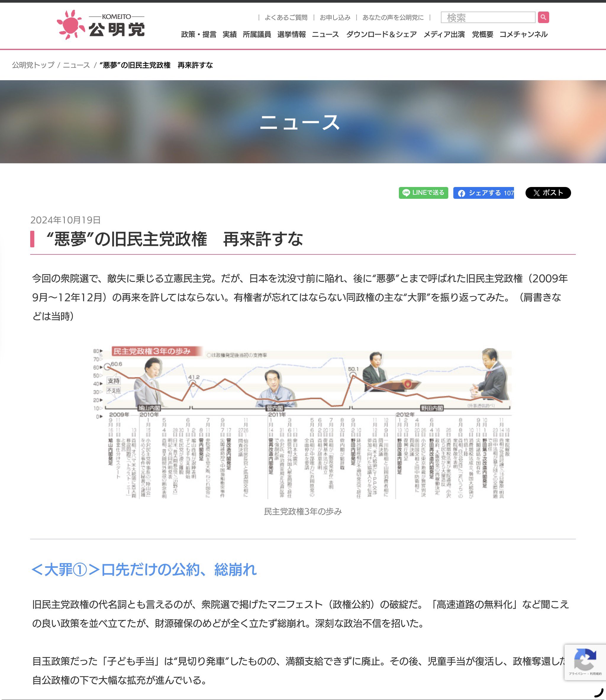Open the お申し込み link
The height and width of the screenshot is (700, 606).
(x=335, y=17)
